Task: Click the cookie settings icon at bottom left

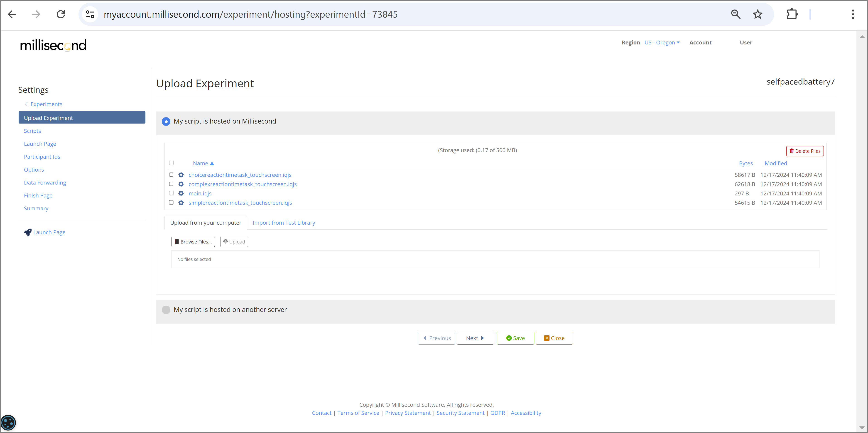Action: tap(8, 423)
